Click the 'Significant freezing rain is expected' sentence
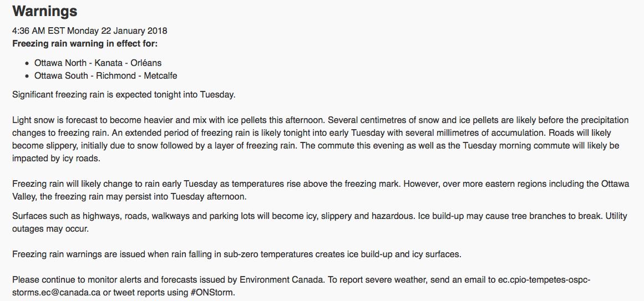This screenshot has width=644, height=301. tap(124, 95)
